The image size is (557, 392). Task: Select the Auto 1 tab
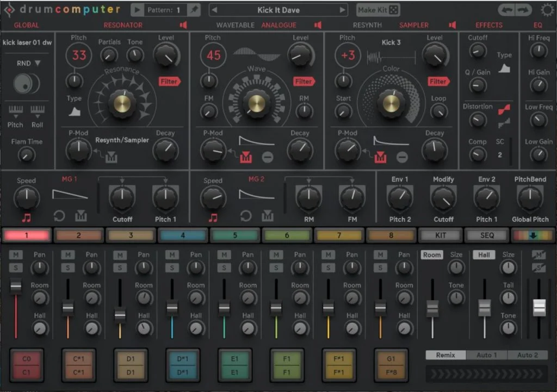487,355
